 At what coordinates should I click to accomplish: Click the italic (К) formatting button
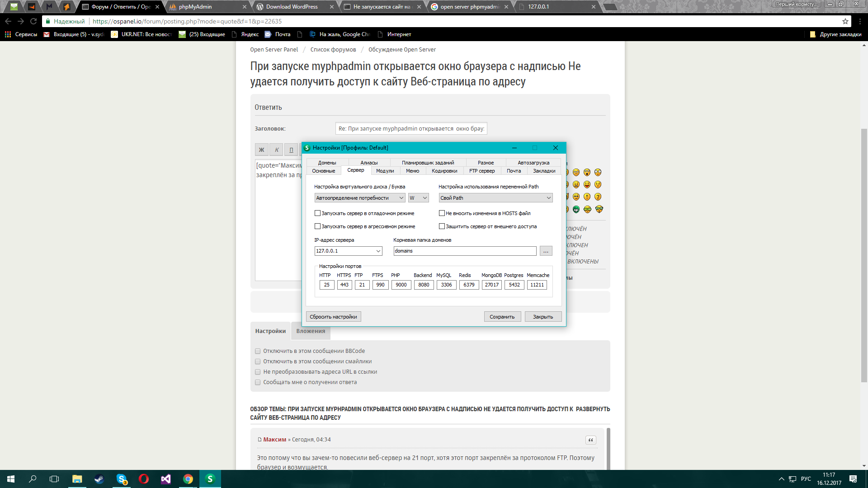tap(277, 150)
